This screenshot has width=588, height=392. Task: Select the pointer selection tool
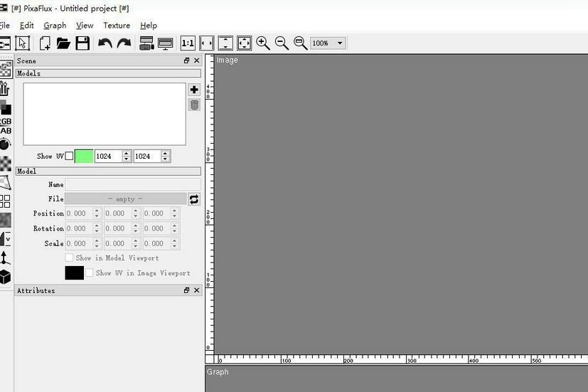[x=23, y=43]
